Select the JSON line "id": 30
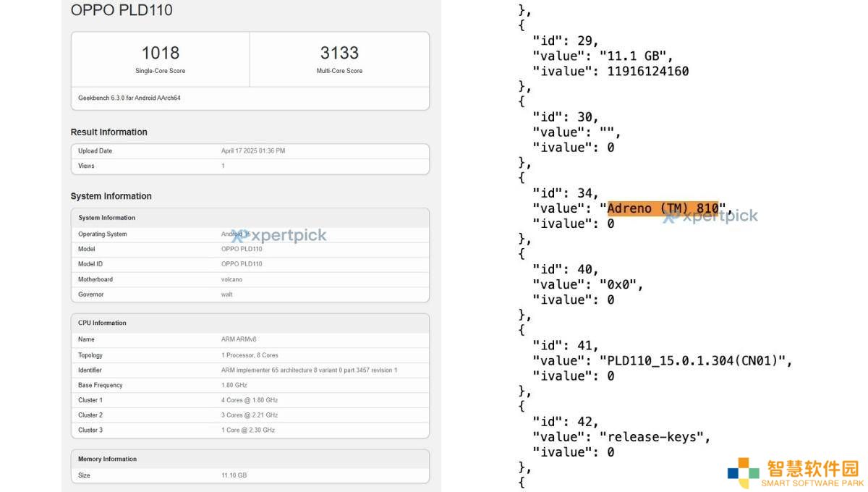Image resolution: width=868 pixels, height=492 pixels. pyautogui.click(x=566, y=116)
